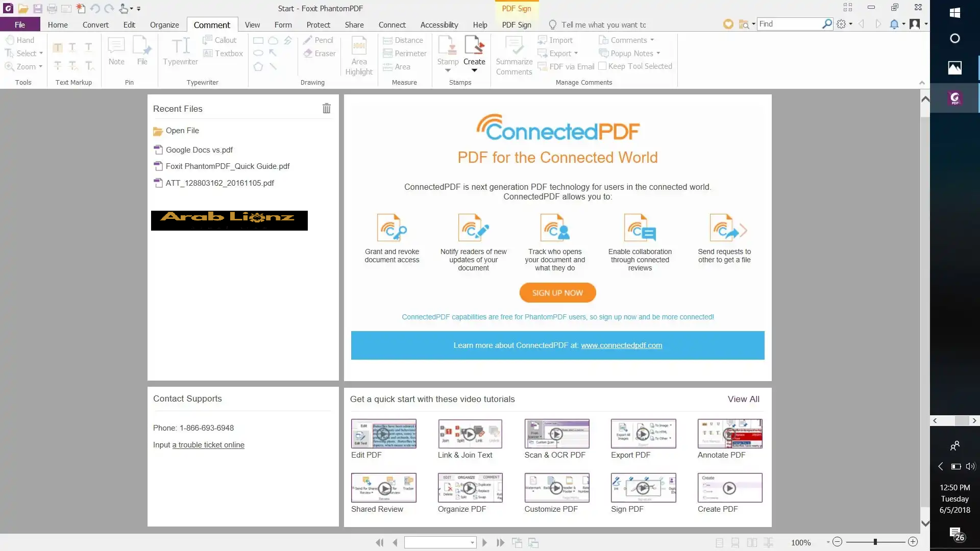Choose the Distance measure tool
This screenshot has height=551, width=980.
[403, 40]
